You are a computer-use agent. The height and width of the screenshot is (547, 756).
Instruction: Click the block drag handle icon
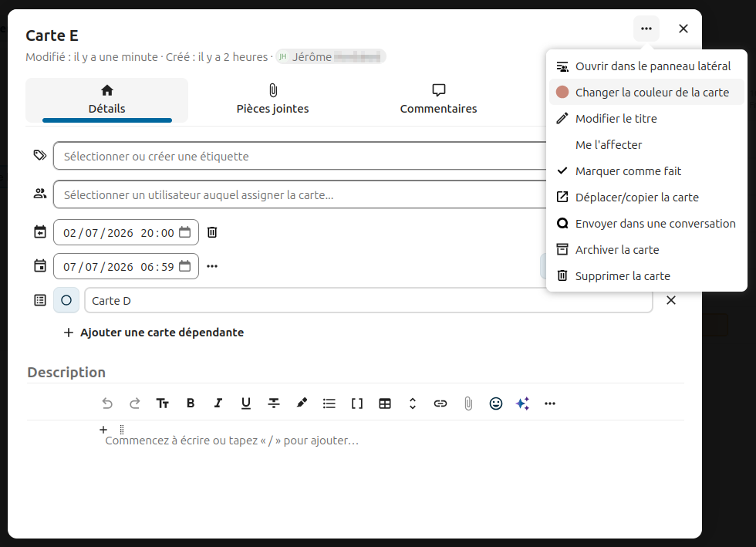122,429
